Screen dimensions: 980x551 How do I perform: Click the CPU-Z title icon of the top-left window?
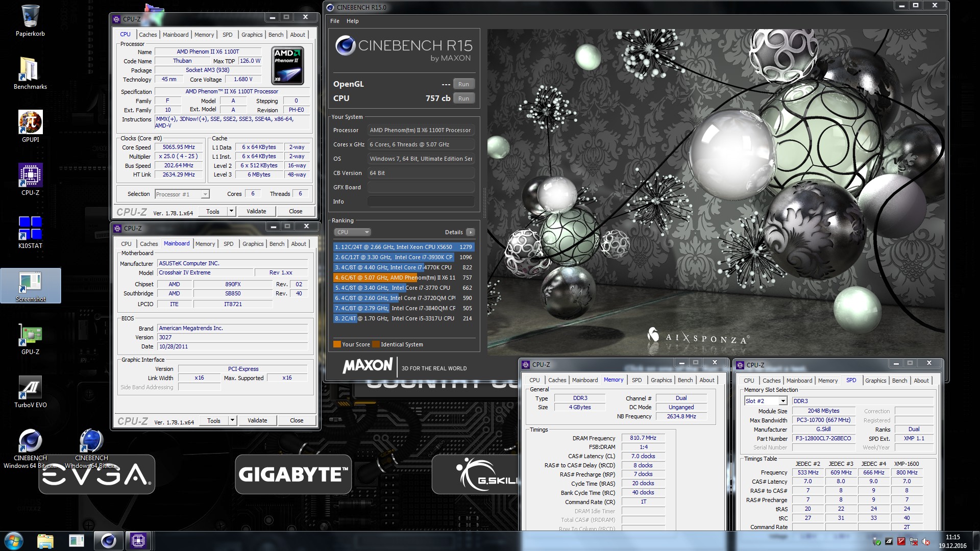click(116, 19)
